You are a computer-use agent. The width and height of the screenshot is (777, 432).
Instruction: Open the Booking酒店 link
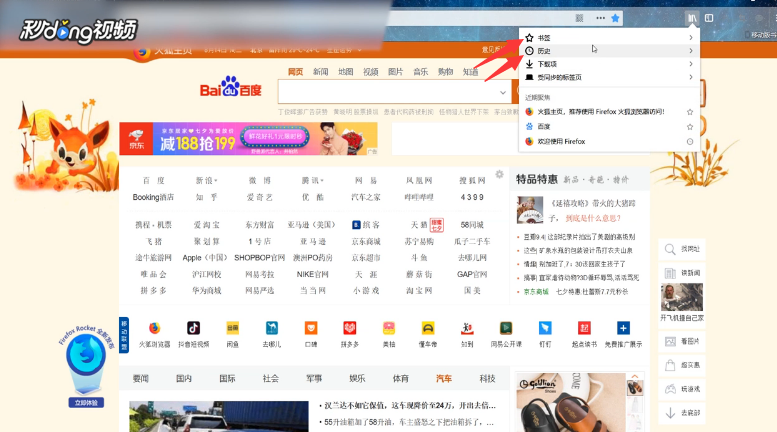[x=153, y=197]
